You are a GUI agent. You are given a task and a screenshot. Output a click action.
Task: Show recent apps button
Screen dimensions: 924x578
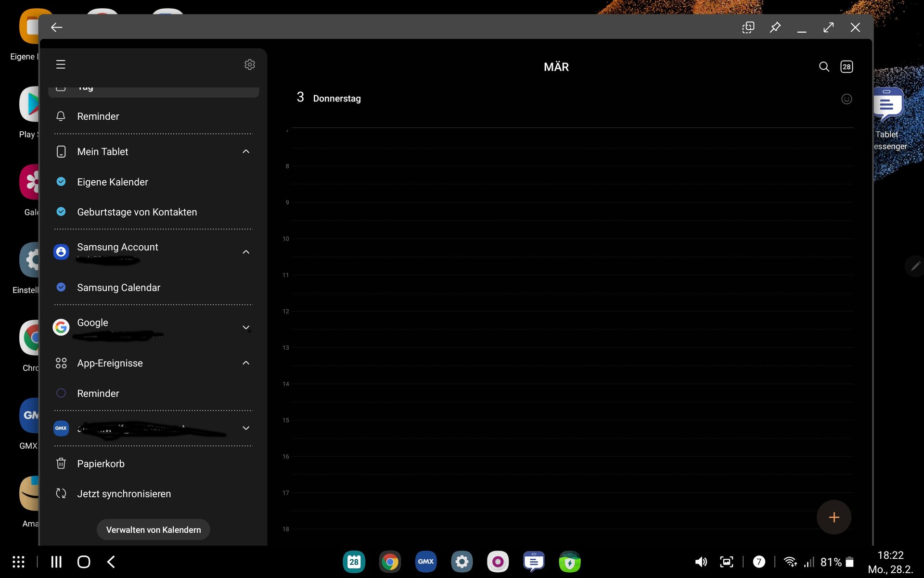coord(56,562)
